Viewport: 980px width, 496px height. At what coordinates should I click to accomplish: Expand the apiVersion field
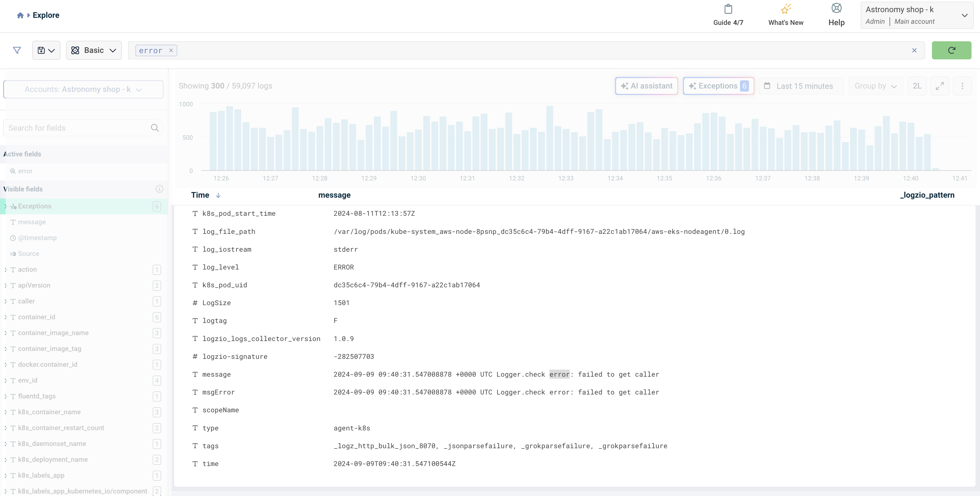pyautogui.click(x=5, y=285)
